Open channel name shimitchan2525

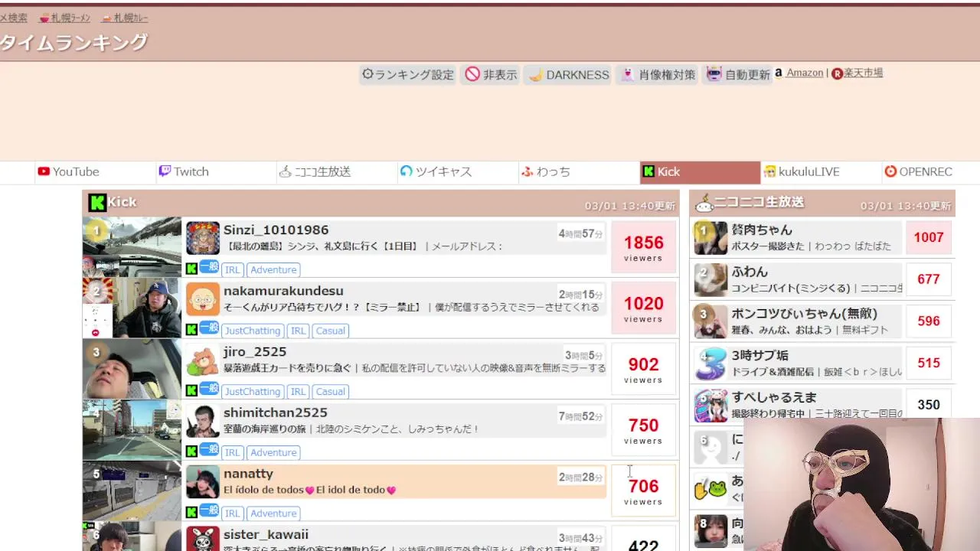coord(276,412)
